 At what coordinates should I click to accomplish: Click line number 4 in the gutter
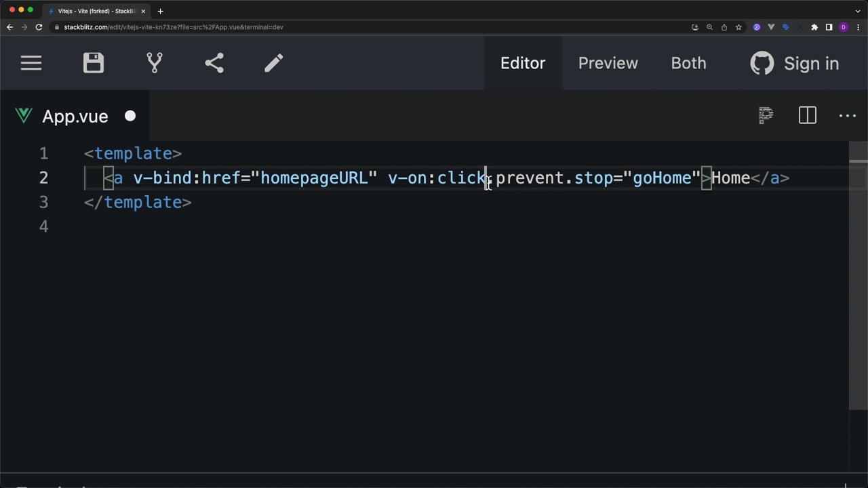coord(44,226)
